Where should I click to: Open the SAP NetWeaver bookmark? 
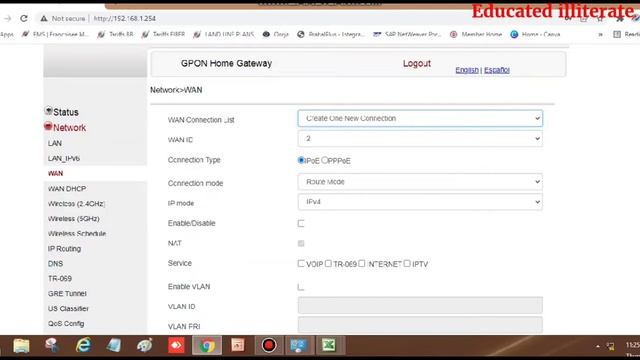pos(407,34)
